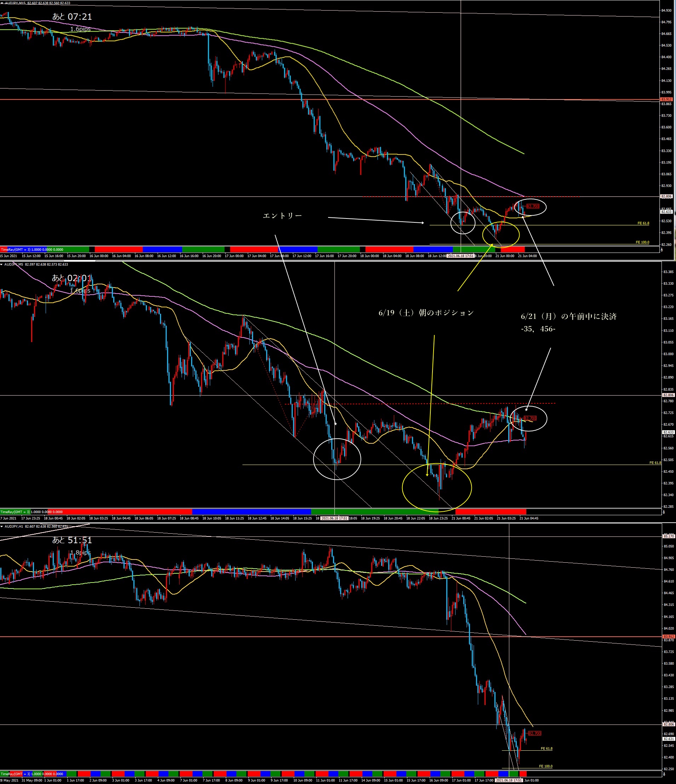Click the 82.806 price level label on M5 axis
Screen dimensions: 676x784
coord(668,395)
